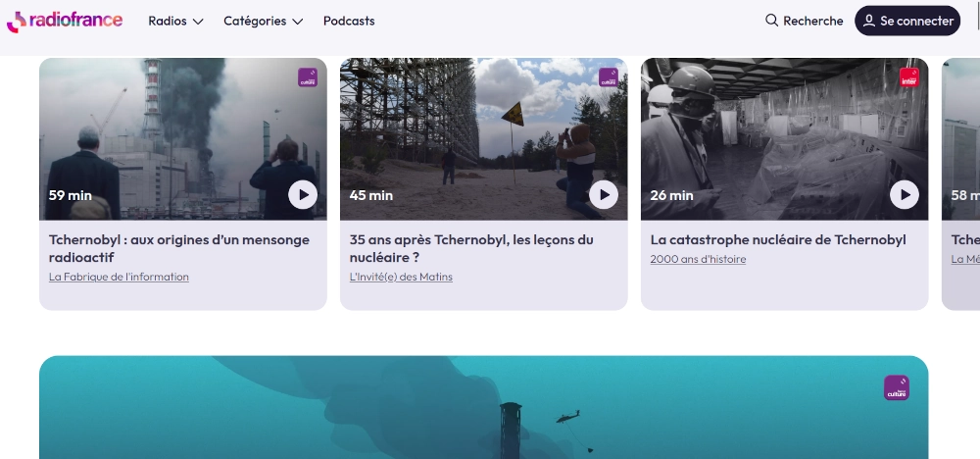This screenshot has width=980, height=459.
Task: Play the 26 min catastrophe nucléaire episode
Action: (x=905, y=195)
